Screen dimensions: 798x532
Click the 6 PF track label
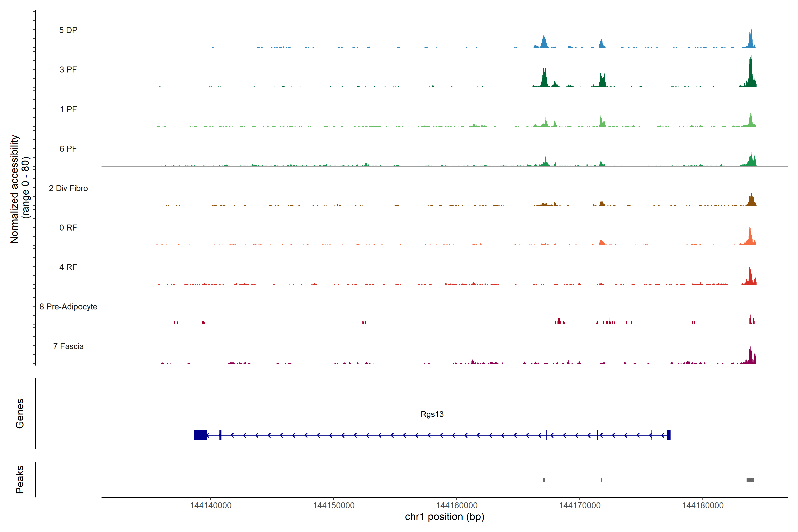[68, 149]
